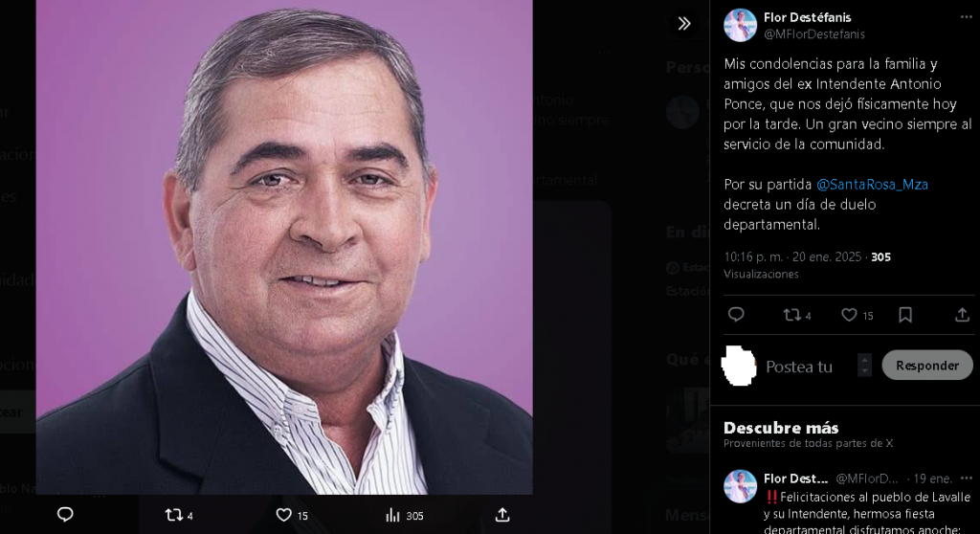980x534 pixels.
Task: Repost using icon below the photo
Action: [x=179, y=515]
